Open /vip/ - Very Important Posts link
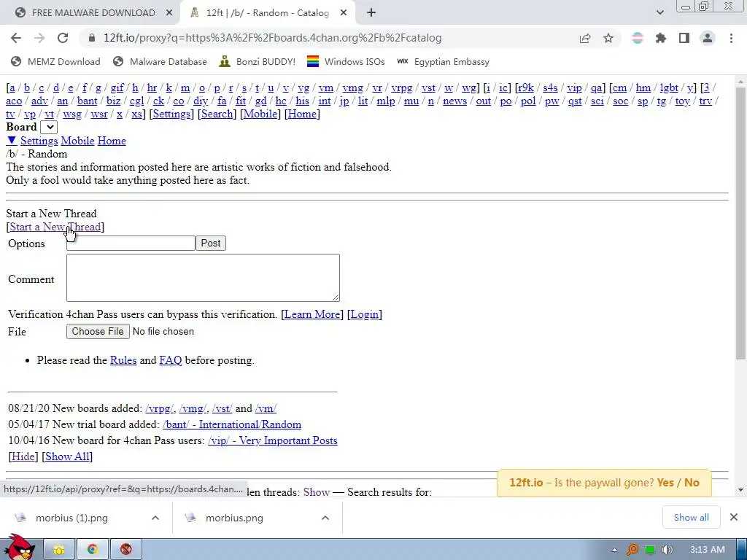The width and height of the screenshot is (747, 560). pyautogui.click(x=273, y=440)
